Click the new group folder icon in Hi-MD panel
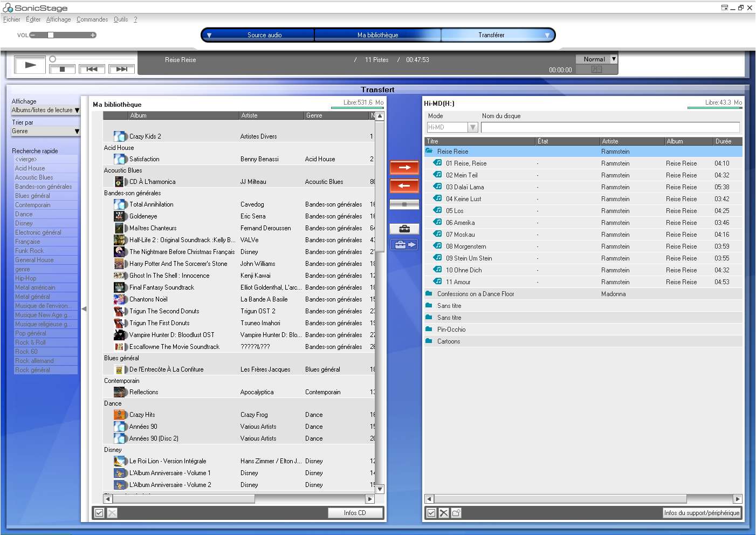This screenshot has height=535, width=756. 456,513
